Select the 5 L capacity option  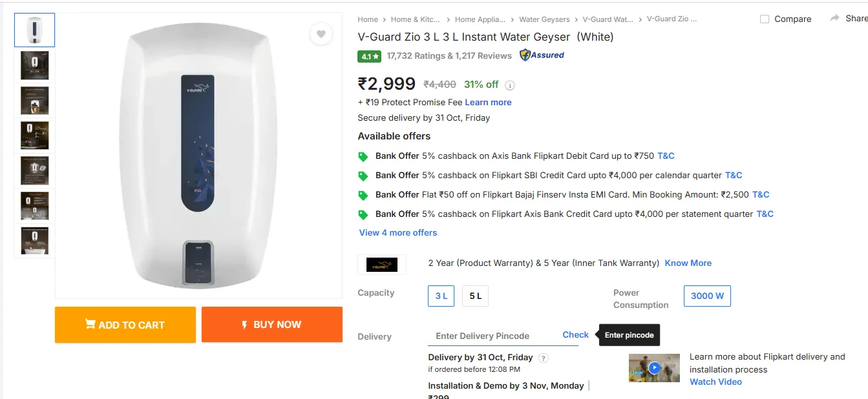pyautogui.click(x=476, y=296)
